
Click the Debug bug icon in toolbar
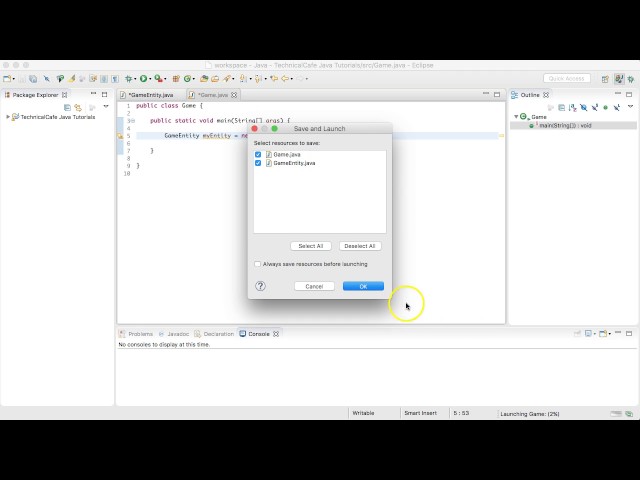pos(129,79)
